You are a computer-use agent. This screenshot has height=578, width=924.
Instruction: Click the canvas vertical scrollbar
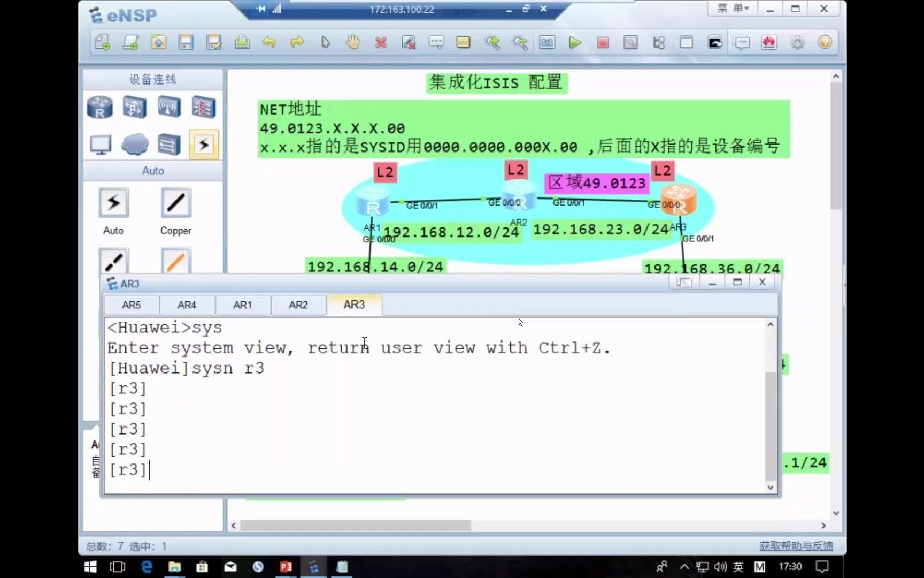(836, 145)
